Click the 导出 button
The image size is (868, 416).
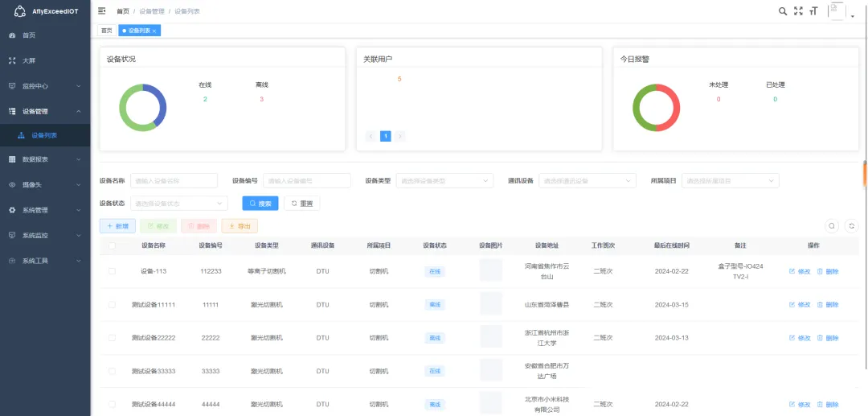click(240, 226)
